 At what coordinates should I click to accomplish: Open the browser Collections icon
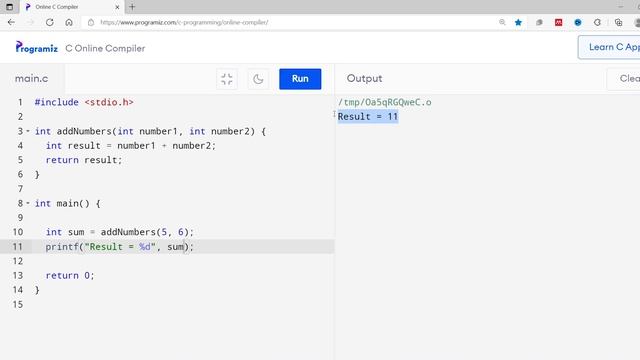618,22
